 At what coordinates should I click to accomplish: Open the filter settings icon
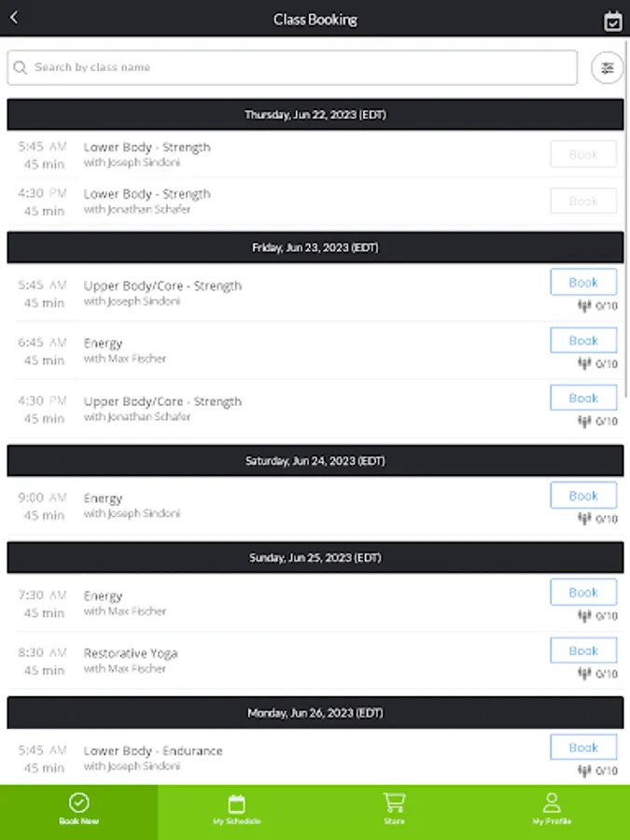608,67
